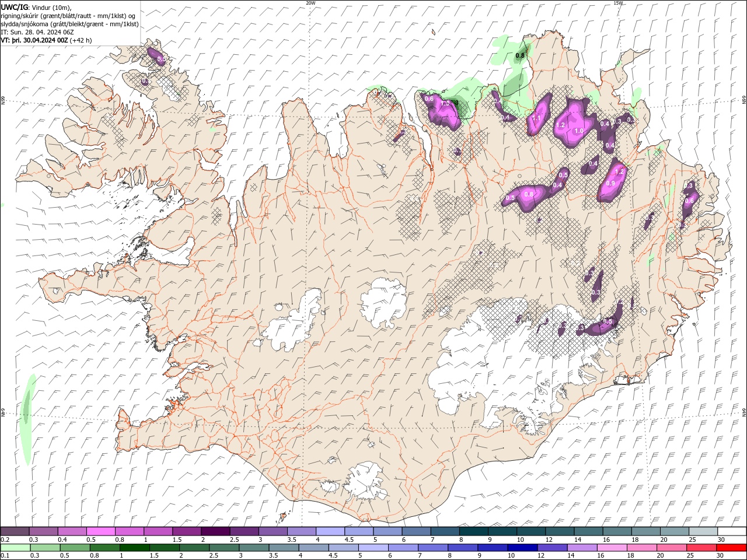The image size is (747, 560).
Task: Pick the violet 12 mm rain legend swatch
Action: tap(552, 548)
